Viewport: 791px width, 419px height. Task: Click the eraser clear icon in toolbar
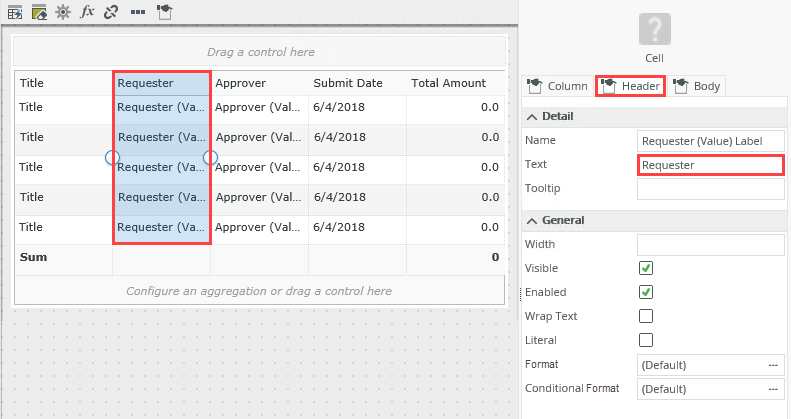click(39, 12)
